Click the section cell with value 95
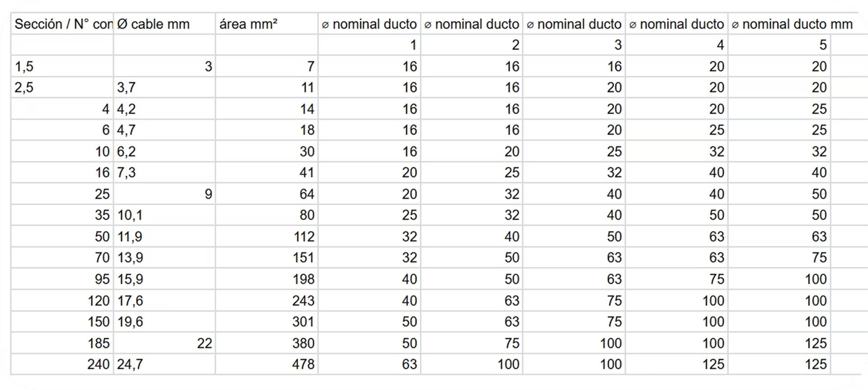This screenshot has width=868, height=390. point(62,280)
